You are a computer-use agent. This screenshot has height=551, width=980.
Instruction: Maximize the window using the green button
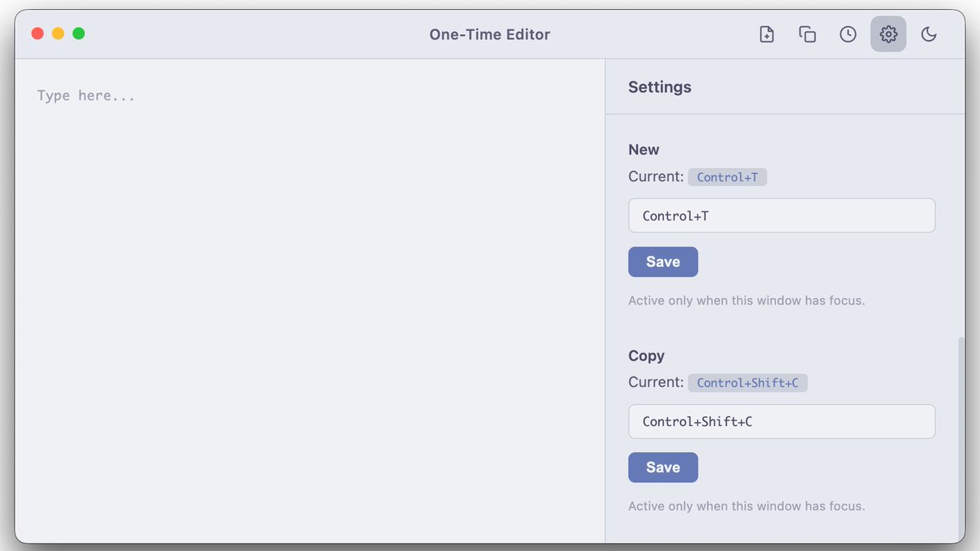click(x=78, y=33)
